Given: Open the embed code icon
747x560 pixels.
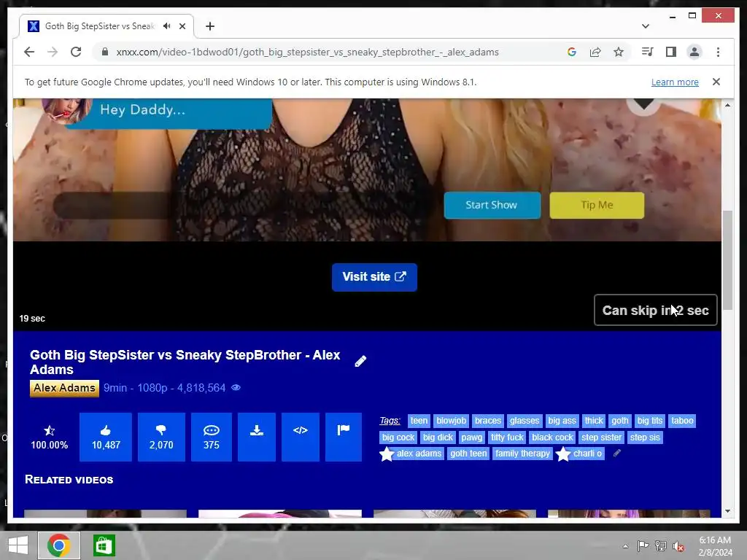Looking at the screenshot, I should coord(300,437).
